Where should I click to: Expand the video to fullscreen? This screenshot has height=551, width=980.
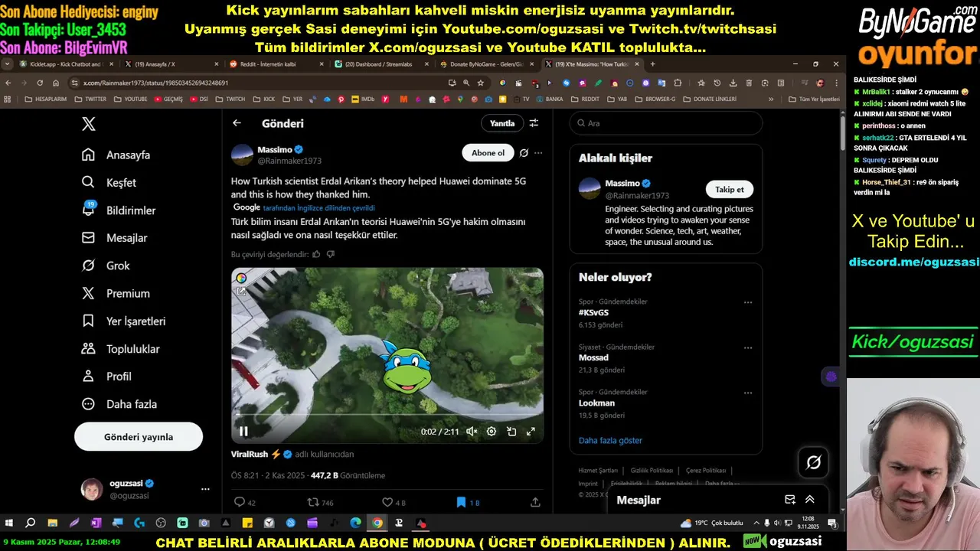tap(531, 432)
